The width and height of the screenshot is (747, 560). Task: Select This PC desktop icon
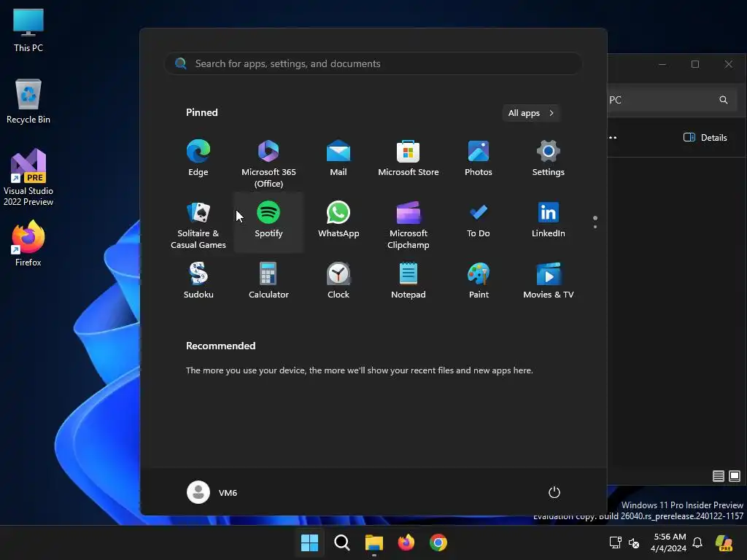tap(28, 30)
